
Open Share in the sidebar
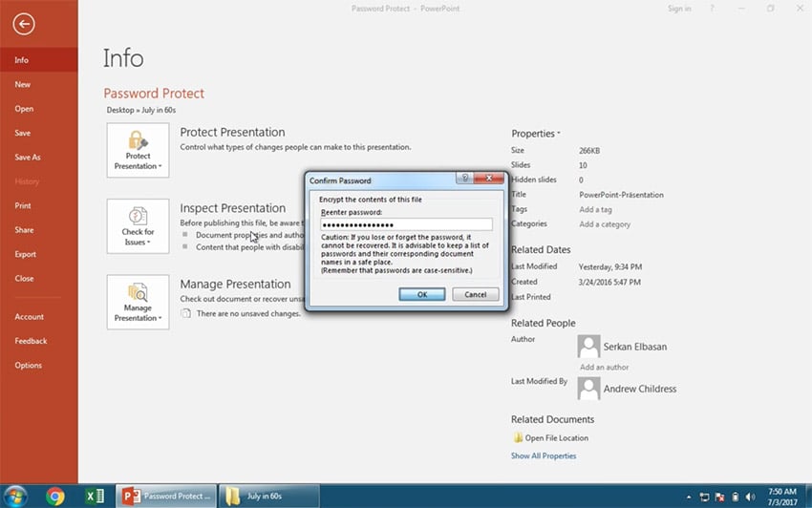click(39, 230)
